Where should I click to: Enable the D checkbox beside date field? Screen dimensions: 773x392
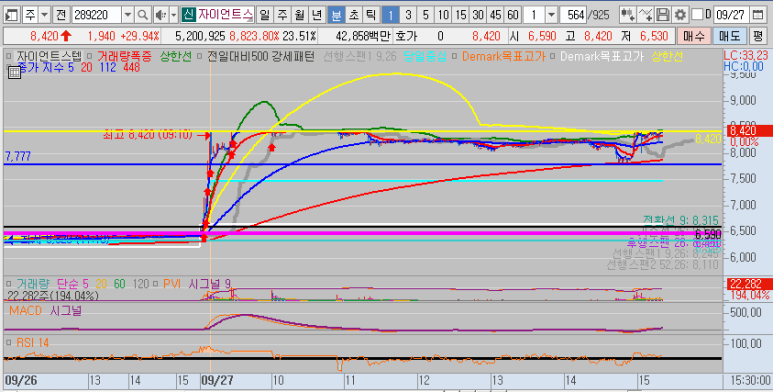click(x=697, y=15)
